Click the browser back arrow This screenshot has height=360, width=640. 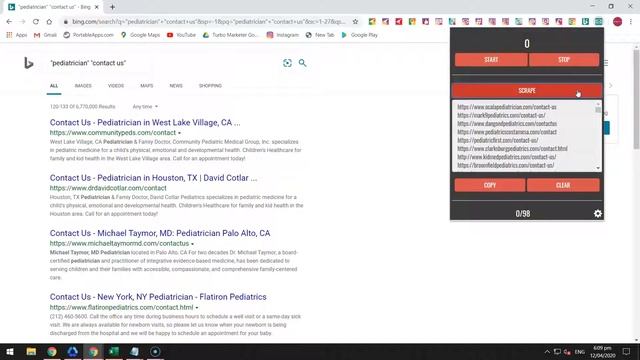[9, 22]
